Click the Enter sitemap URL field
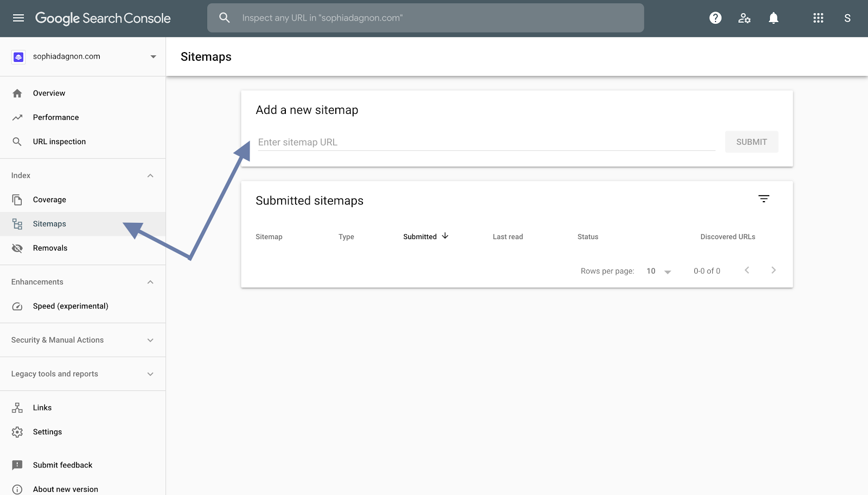 coord(486,142)
